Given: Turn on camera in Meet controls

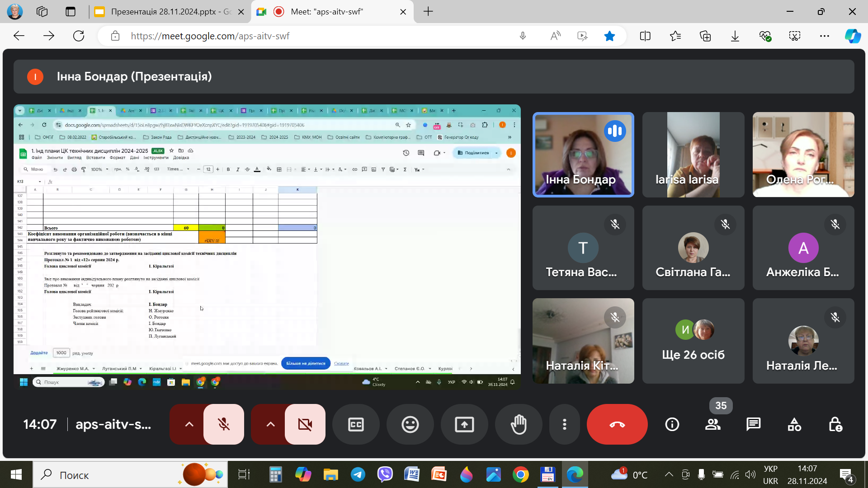Looking at the screenshot, I should (305, 424).
